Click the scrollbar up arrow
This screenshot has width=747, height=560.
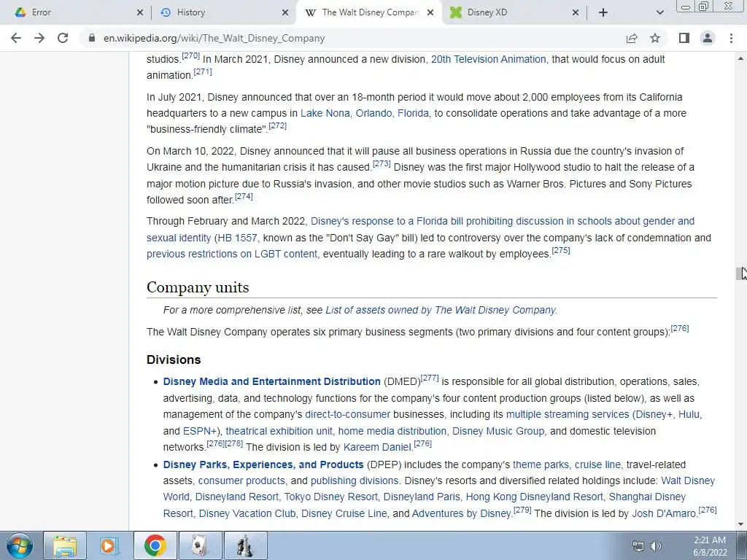tap(740, 58)
